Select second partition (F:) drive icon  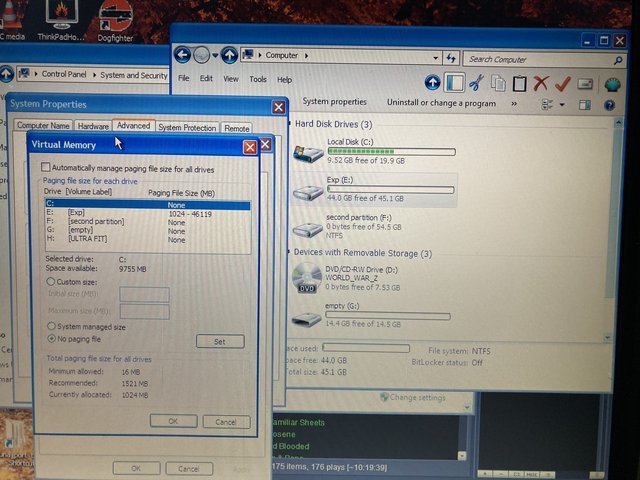click(x=308, y=229)
